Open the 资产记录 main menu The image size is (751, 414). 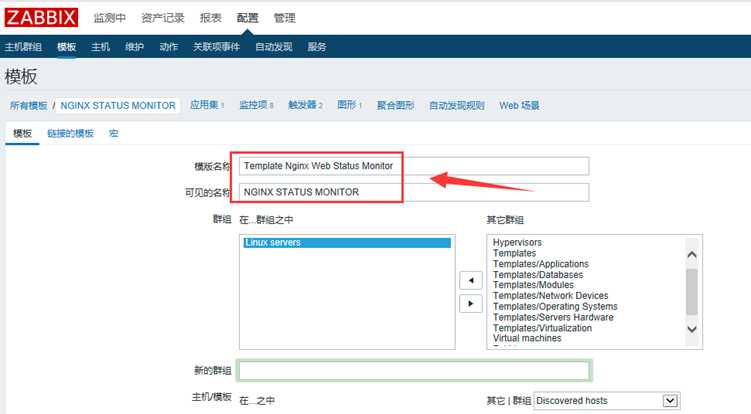tap(163, 18)
